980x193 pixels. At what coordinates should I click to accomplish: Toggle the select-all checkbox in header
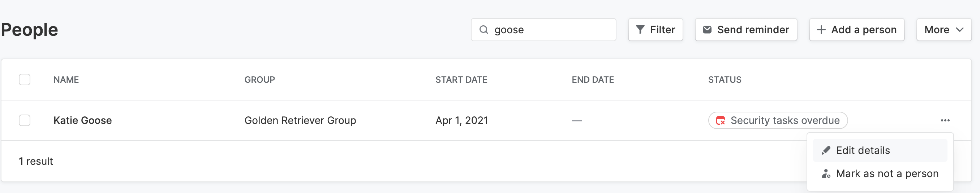[25, 80]
